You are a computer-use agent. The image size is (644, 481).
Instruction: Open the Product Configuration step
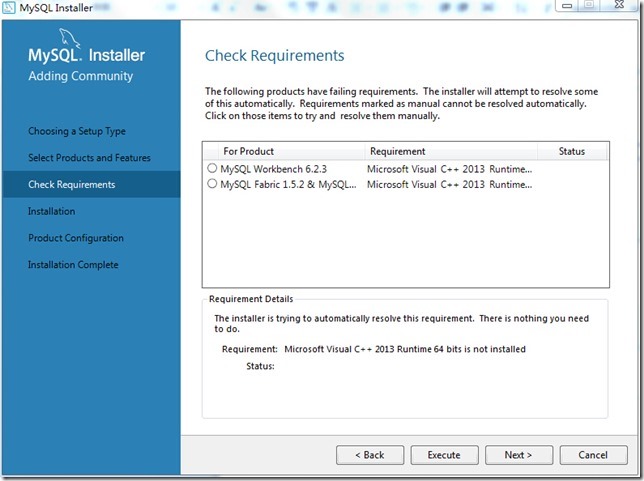76,238
